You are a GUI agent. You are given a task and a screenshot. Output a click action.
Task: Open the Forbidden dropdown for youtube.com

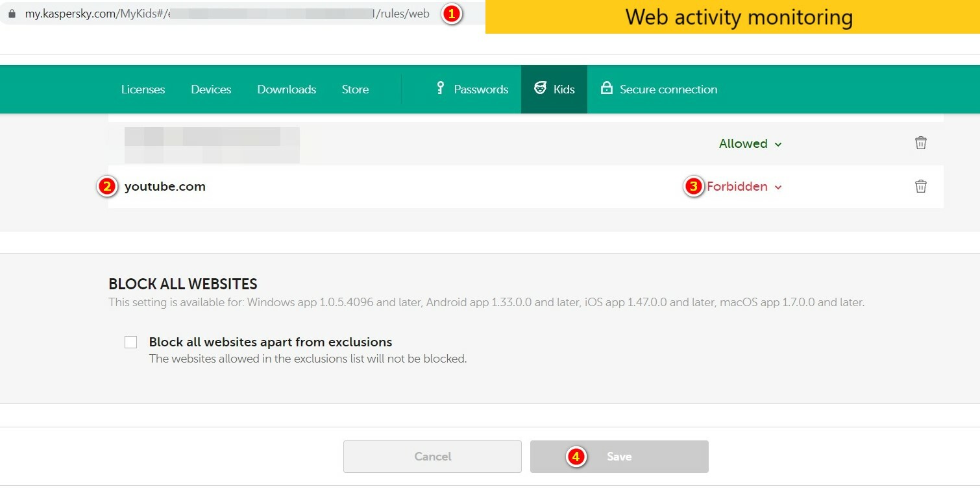pos(744,187)
